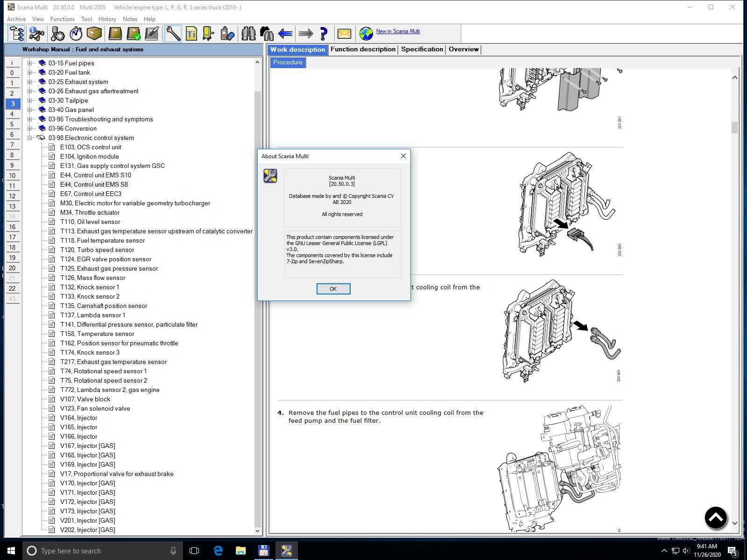Click the document pane scroll-down arrow

coord(735,523)
